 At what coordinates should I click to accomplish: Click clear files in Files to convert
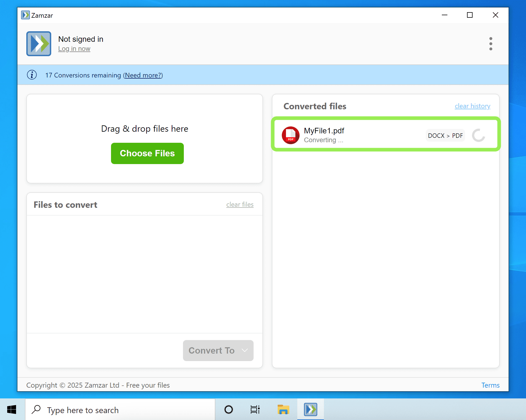pos(240,204)
